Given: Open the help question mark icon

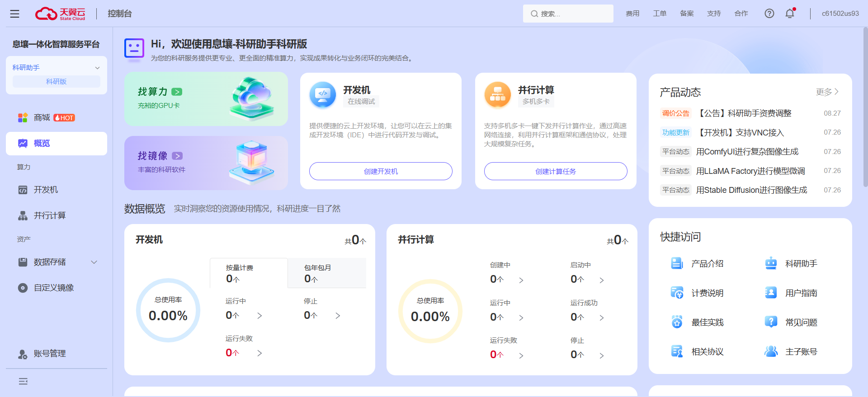Looking at the screenshot, I should click(x=769, y=14).
